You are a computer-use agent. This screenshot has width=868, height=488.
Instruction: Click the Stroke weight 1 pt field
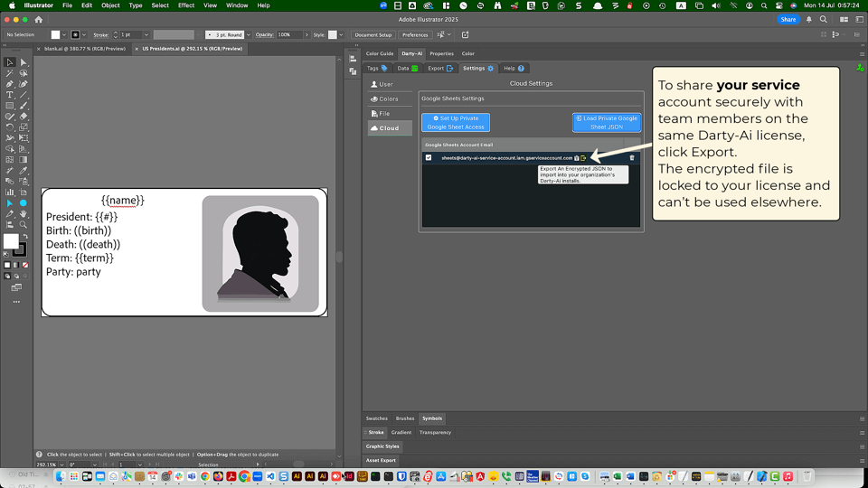point(130,35)
